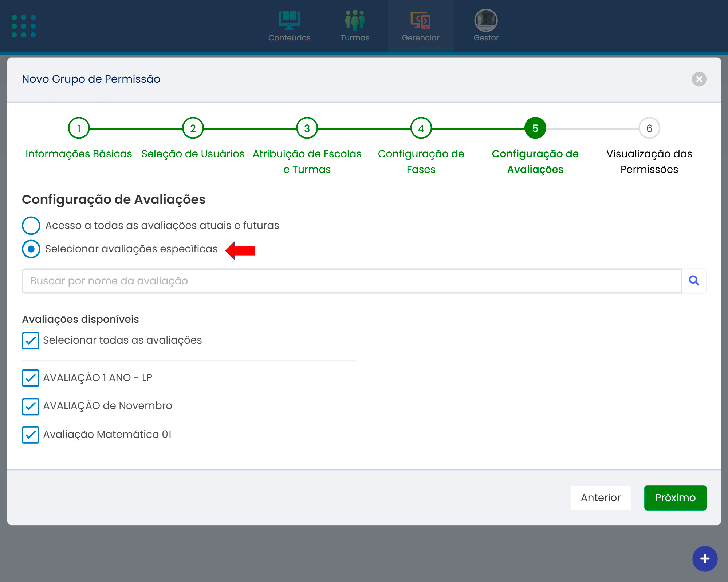
Task: Focus the 'Buscar por nome da avaliação' field
Action: [x=351, y=281]
